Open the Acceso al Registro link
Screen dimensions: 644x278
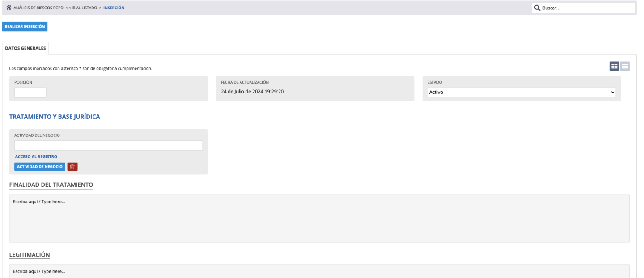coord(36,156)
